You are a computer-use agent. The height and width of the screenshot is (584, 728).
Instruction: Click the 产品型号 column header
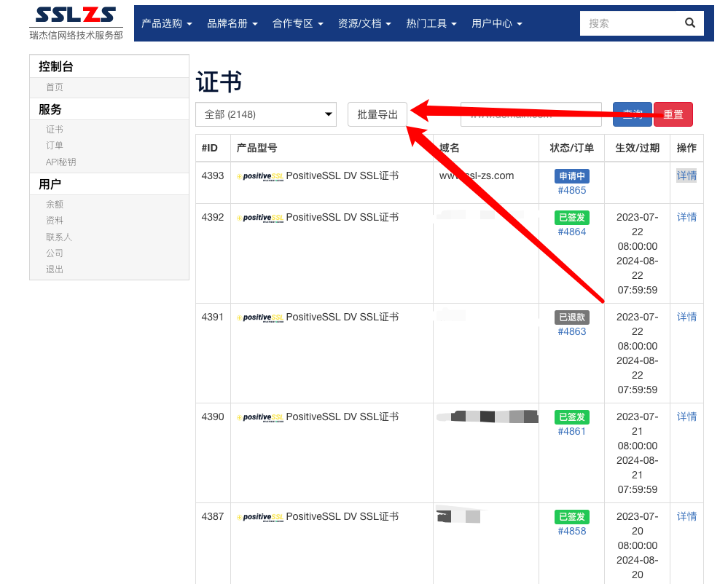(257, 148)
